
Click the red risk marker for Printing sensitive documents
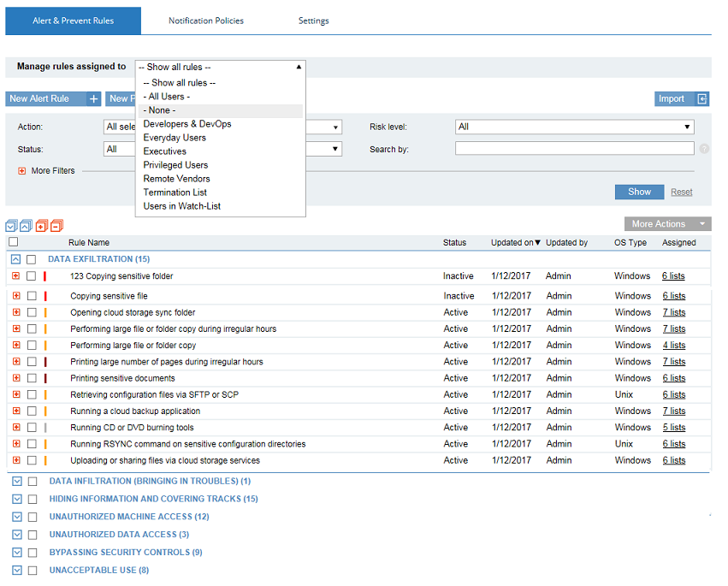pyautogui.click(x=45, y=378)
